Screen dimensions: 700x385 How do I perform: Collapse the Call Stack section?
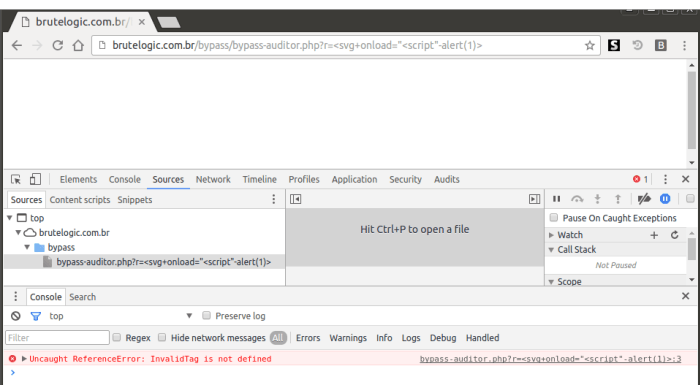pos(551,250)
